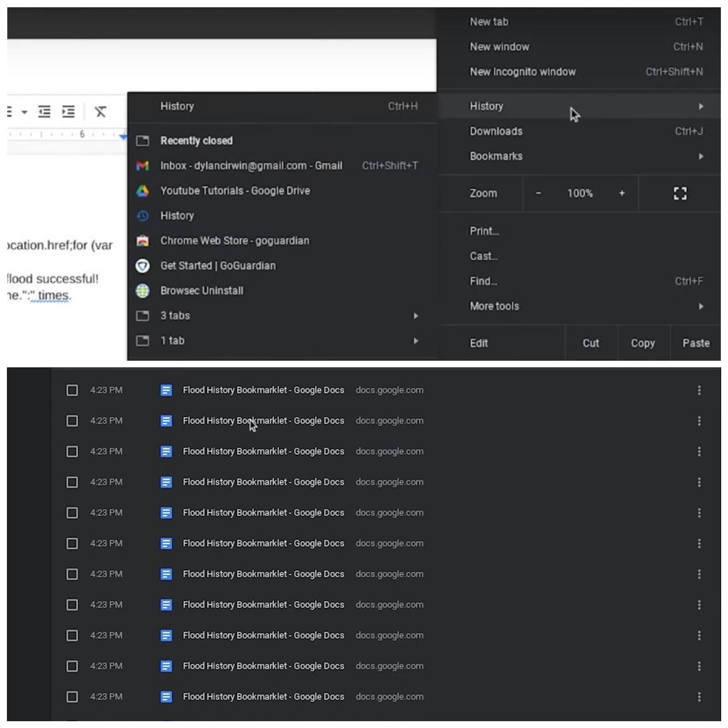728x728 pixels.
Task: Open the list style dropdown arrow in Docs toolbar
Action: coord(24,112)
